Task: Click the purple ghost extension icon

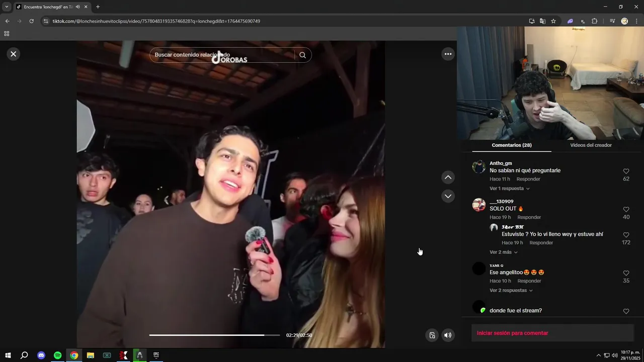Action: tap(570, 21)
